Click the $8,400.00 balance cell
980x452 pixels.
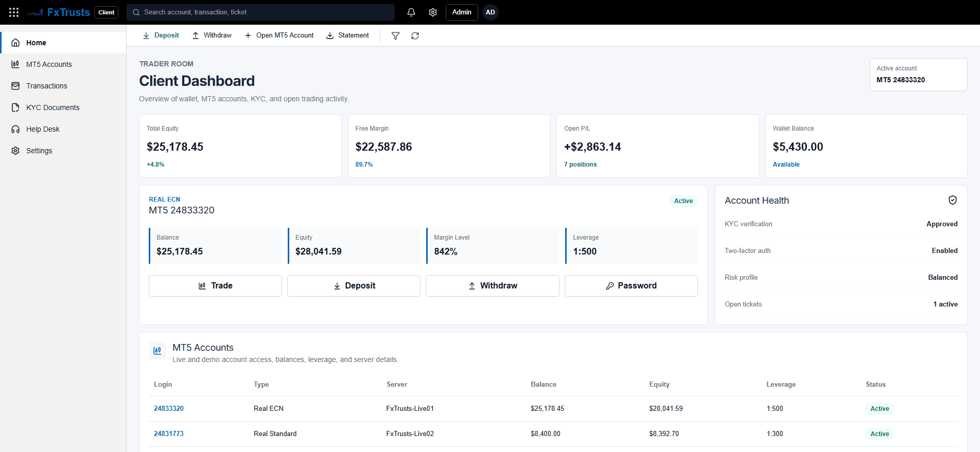(546, 434)
